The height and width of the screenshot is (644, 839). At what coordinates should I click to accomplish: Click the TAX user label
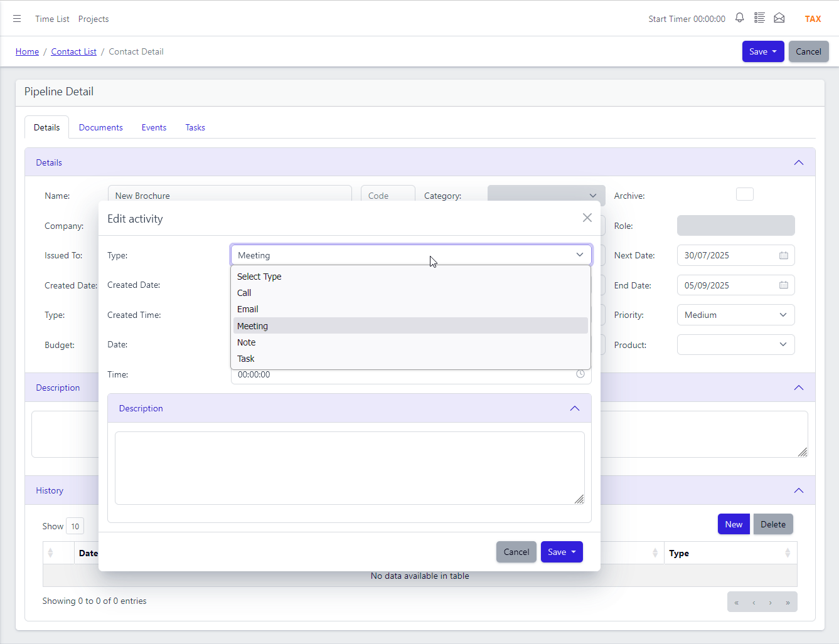(x=813, y=19)
